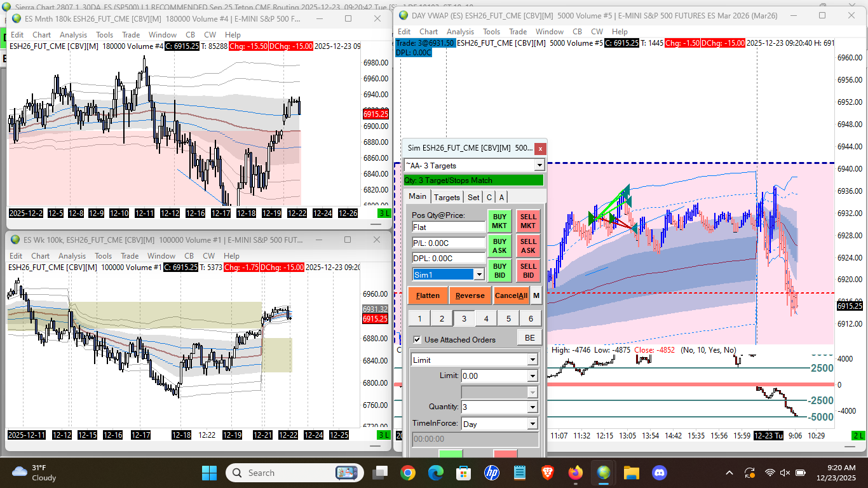Click red 6915.25 price label in ES Mnth chart

(375, 114)
